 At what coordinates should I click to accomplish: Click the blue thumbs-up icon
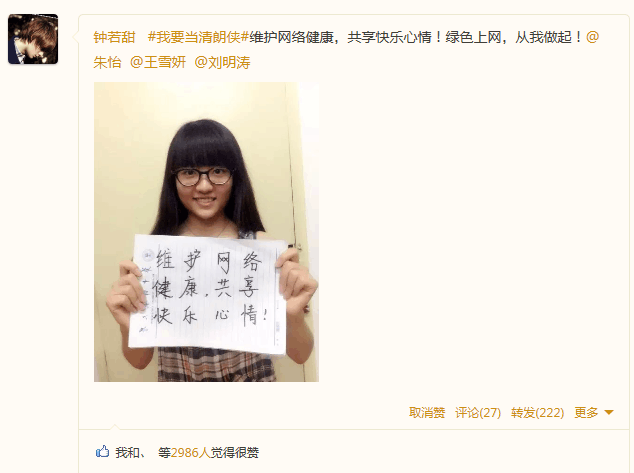click(x=102, y=452)
